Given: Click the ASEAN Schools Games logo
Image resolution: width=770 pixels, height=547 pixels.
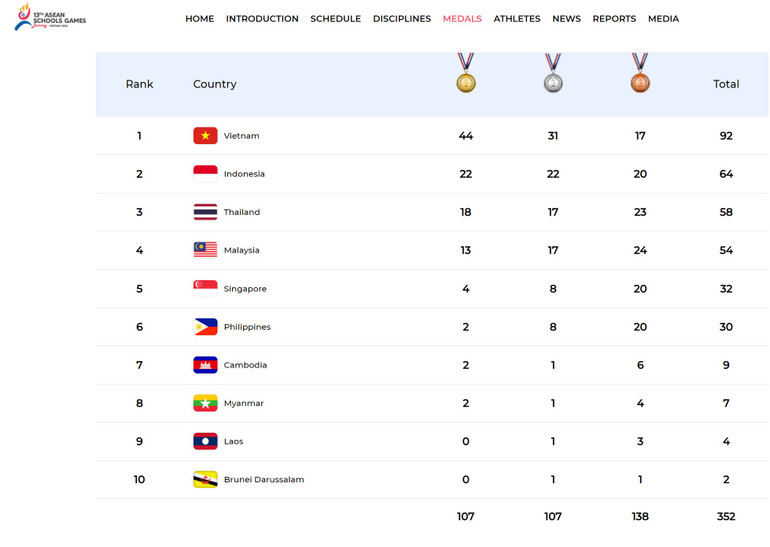Looking at the screenshot, I should (x=49, y=18).
